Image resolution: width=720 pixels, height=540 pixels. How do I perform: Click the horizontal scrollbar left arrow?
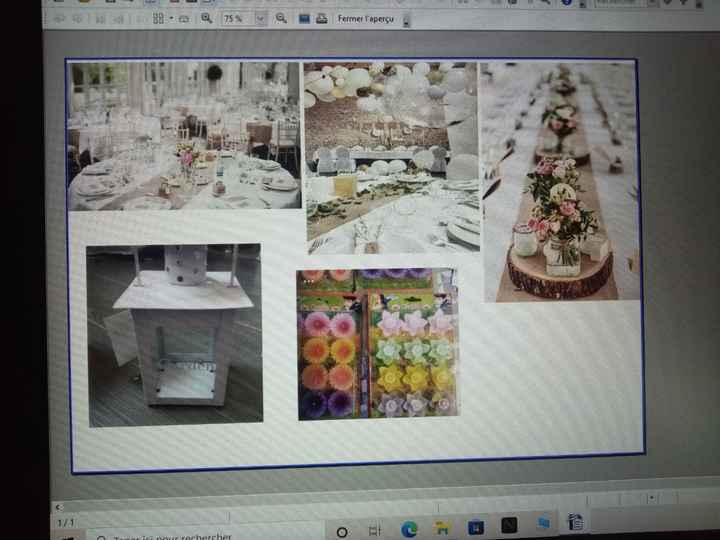tap(58, 506)
